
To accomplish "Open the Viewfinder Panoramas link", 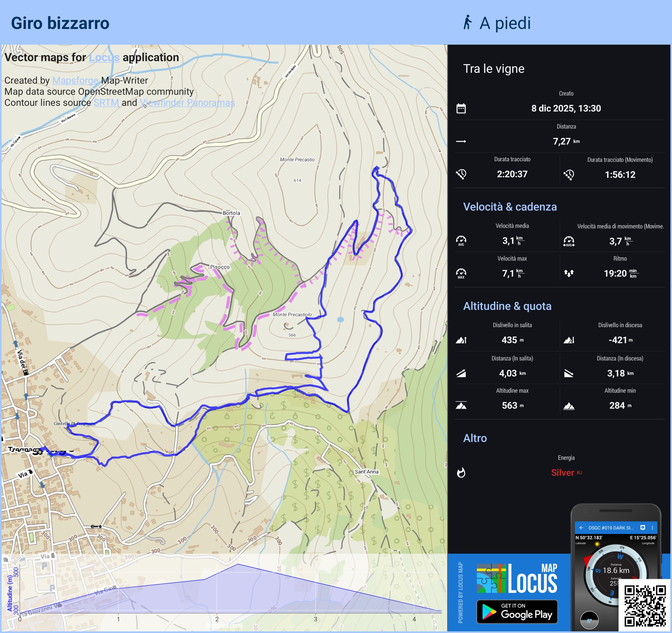I will [x=187, y=103].
